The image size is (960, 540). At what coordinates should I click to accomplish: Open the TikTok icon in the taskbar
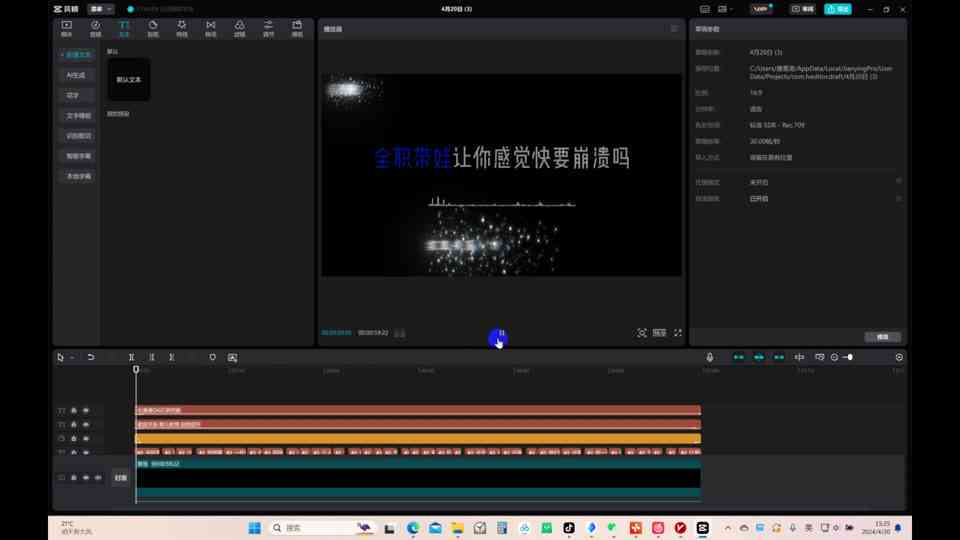coord(569,528)
